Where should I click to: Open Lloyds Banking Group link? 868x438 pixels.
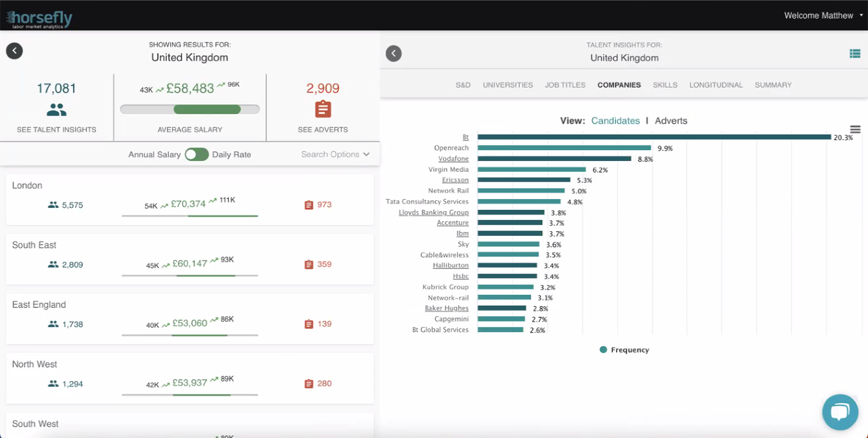coord(434,212)
